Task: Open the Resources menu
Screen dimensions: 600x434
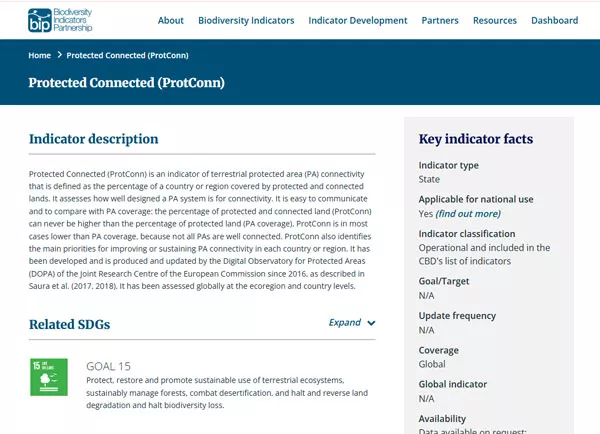Action: (495, 20)
